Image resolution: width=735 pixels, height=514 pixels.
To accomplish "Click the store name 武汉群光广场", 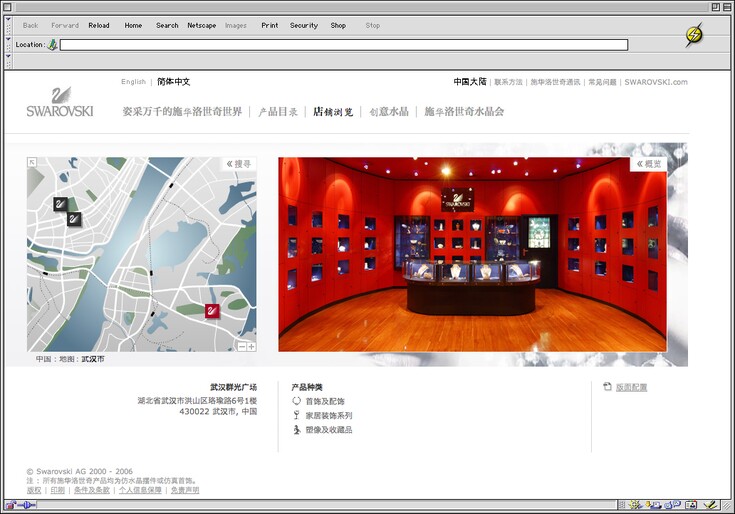I will click(x=233, y=387).
